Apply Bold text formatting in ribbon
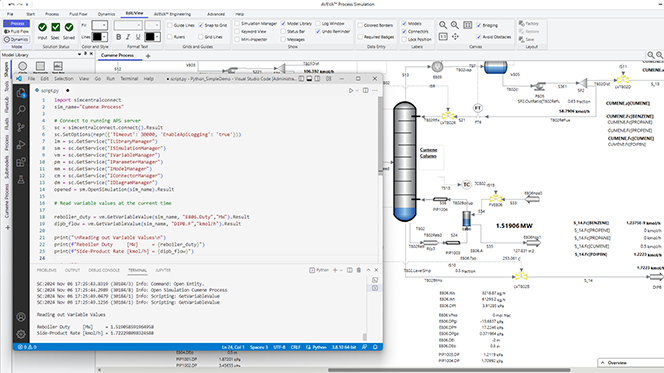664x373 pixels. tap(119, 37)
